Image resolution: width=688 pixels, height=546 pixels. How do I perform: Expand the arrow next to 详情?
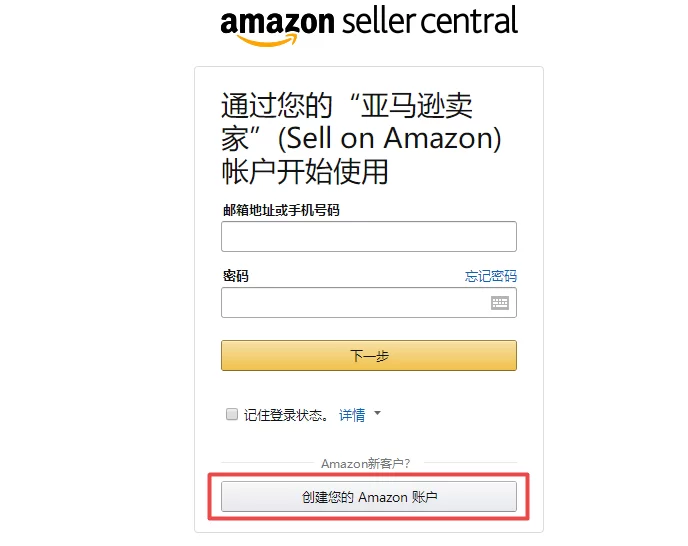click(377, 413)
